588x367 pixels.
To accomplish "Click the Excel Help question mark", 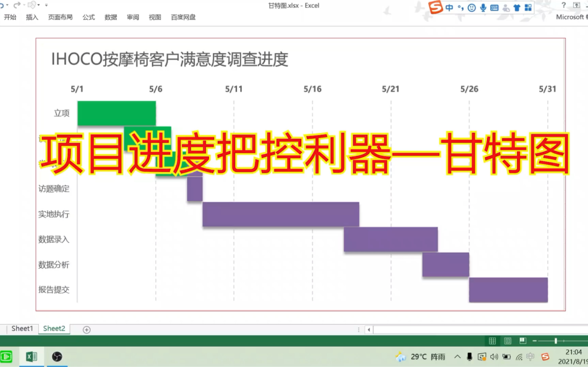I will point(563,5).
